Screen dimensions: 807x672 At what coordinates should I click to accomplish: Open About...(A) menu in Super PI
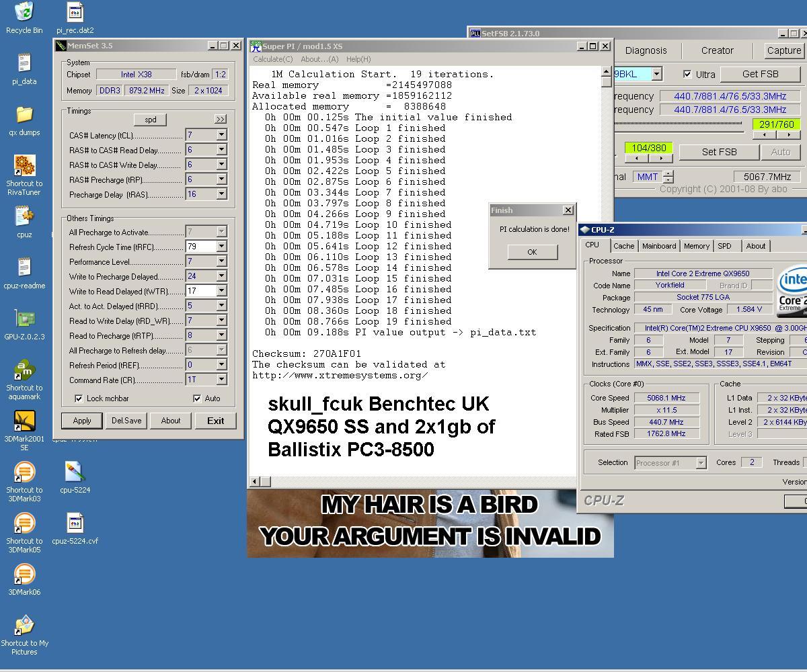click(319, 59)
